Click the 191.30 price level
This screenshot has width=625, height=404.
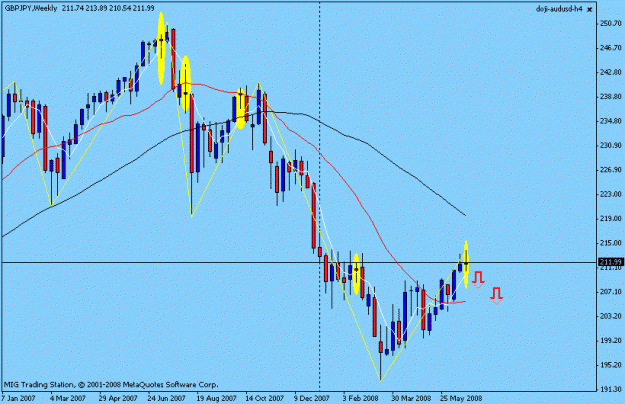coord(611,389)
